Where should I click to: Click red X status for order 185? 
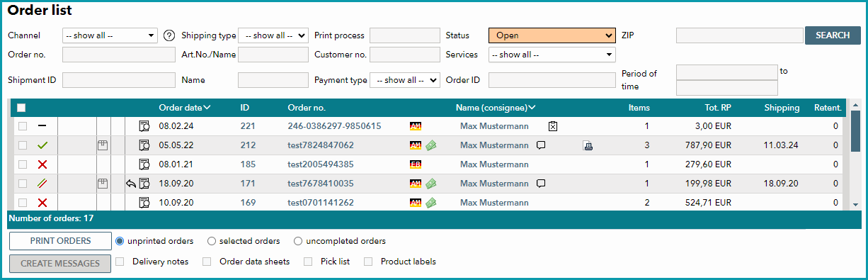[42, 164]
